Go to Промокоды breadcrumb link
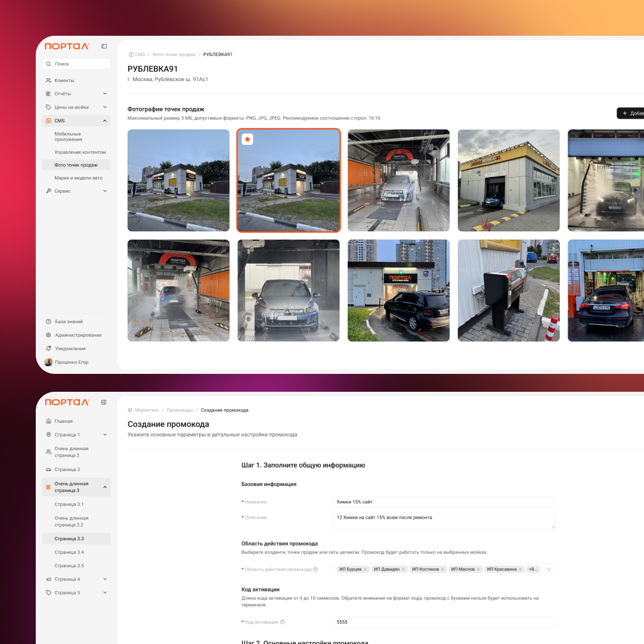 point(180,410)
